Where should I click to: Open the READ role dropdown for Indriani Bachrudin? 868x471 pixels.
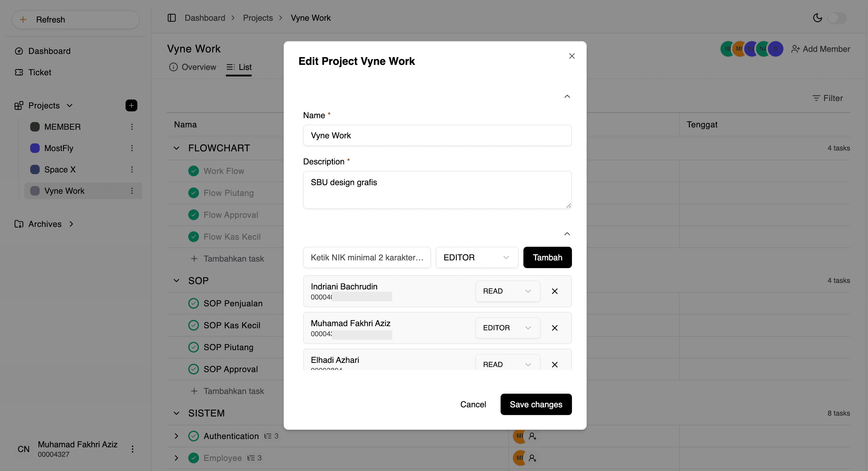click(x=507, y=291)
